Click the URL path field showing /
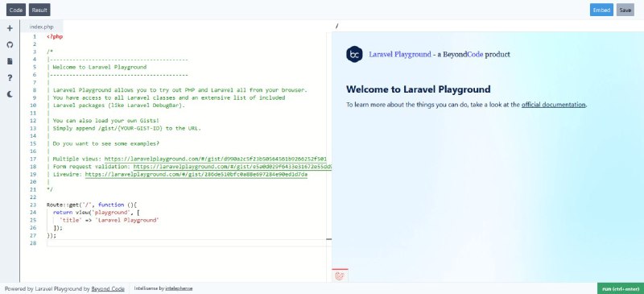Image resolution: width=644 pixels, height=294 pixels. pos(488,27)
